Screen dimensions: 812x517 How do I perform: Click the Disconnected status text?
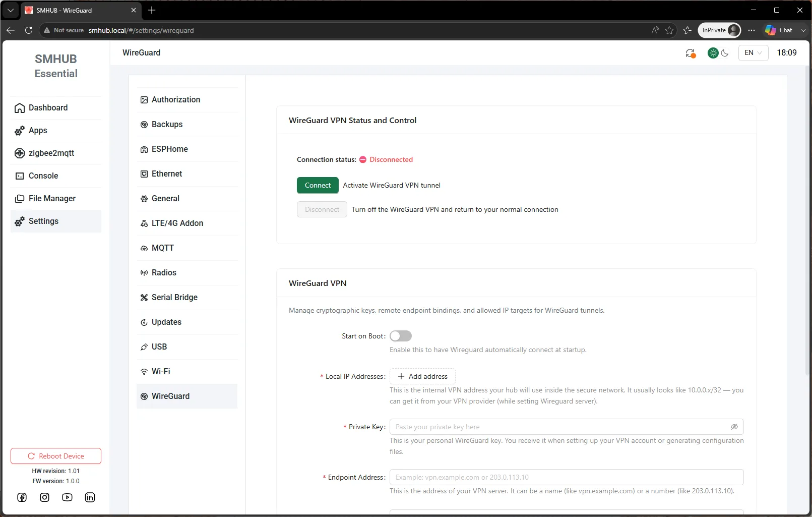point(391,159)
